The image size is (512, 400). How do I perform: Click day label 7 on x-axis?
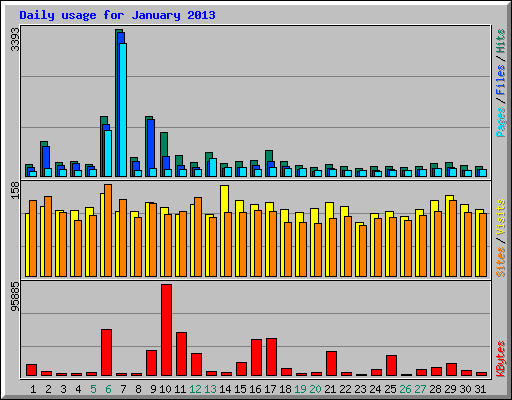tap(123, 389)
